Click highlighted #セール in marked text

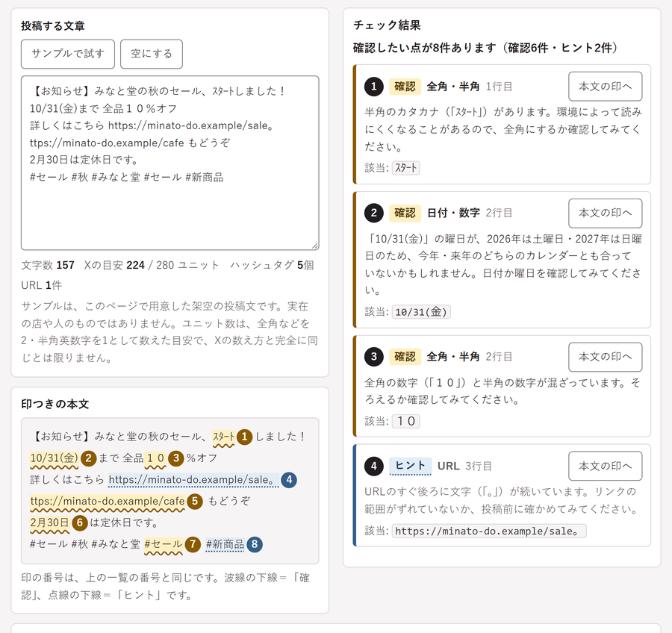164,544
